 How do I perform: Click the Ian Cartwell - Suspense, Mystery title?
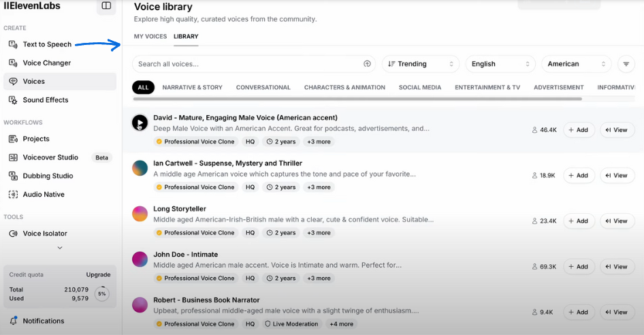[x=227, y=163]
